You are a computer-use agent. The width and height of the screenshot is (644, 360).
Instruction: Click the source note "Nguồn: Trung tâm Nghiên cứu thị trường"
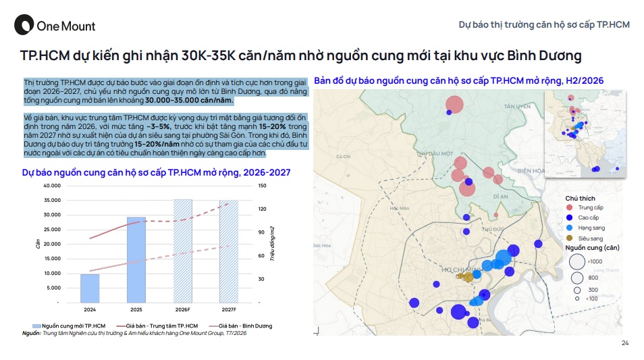click(x=134, y=333)
